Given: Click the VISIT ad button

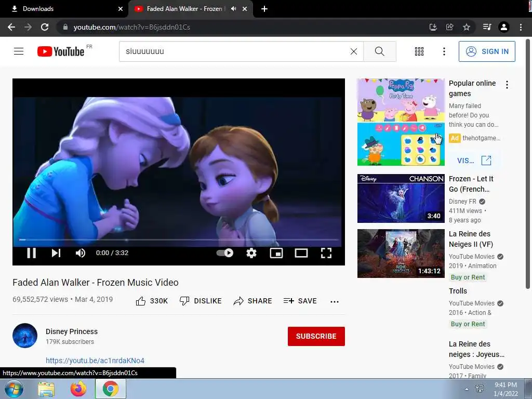Looking at the screenshot, I should point(474,161).
